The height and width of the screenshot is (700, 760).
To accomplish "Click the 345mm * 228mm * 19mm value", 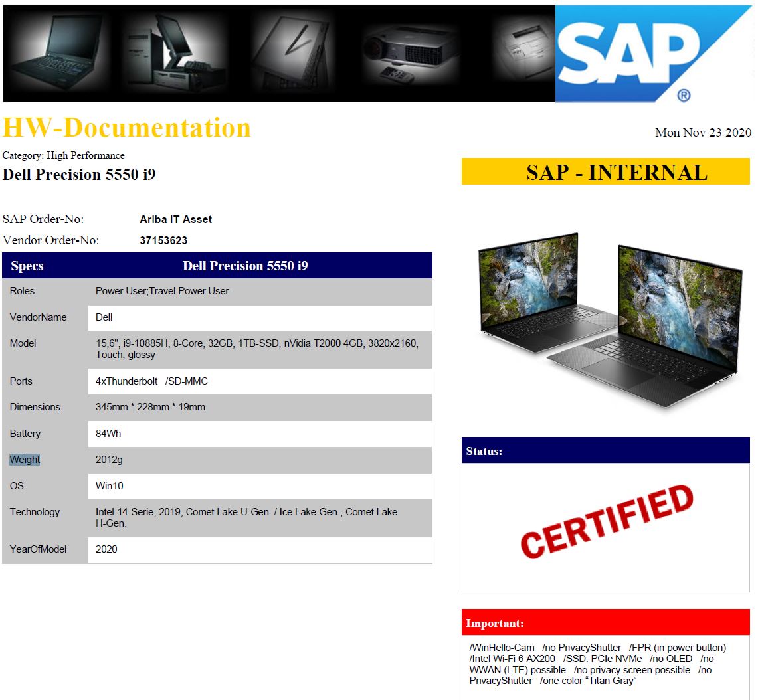I will click(150, 407).
